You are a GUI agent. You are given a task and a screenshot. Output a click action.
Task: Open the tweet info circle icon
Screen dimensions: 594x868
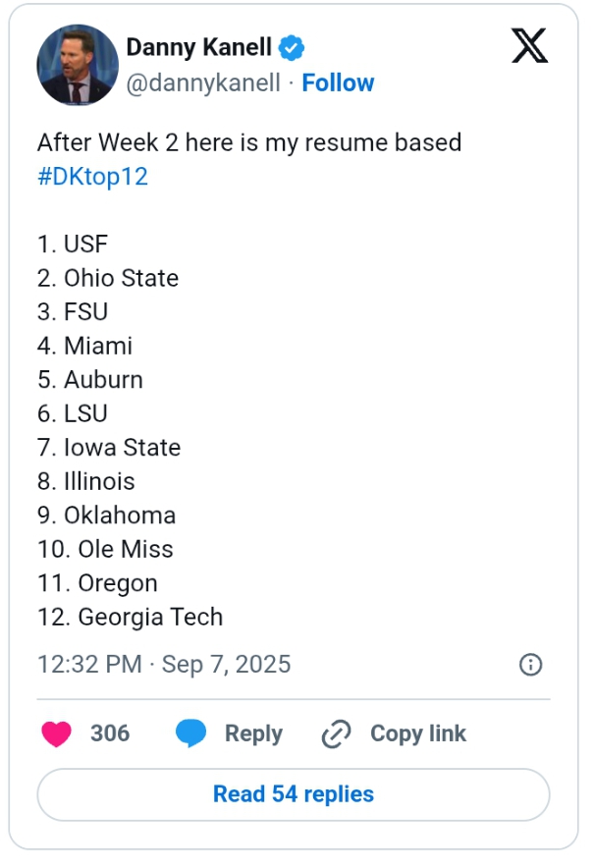530,665
